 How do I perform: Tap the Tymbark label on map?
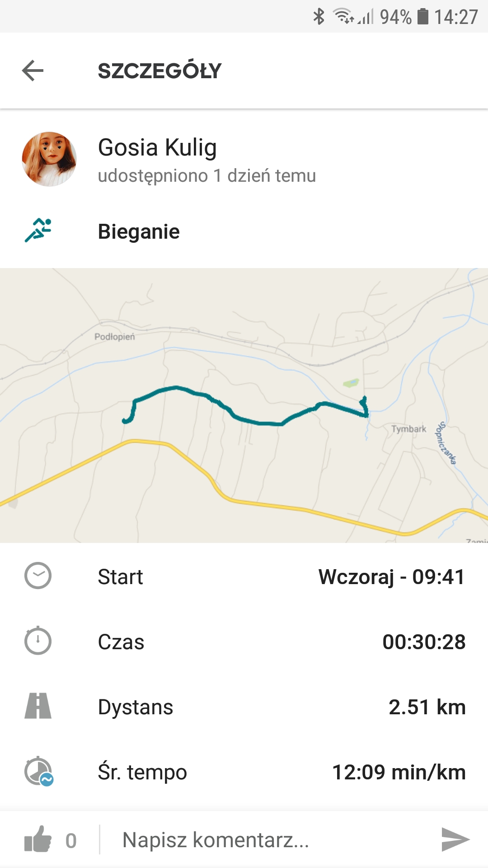(408, 429)
